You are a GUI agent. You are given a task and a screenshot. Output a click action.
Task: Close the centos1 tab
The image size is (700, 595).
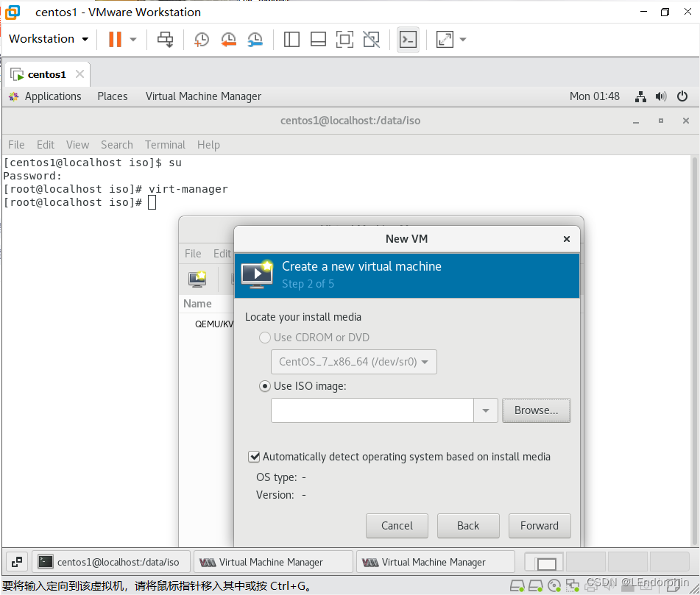pyautogui.click(x=80, y=74)
